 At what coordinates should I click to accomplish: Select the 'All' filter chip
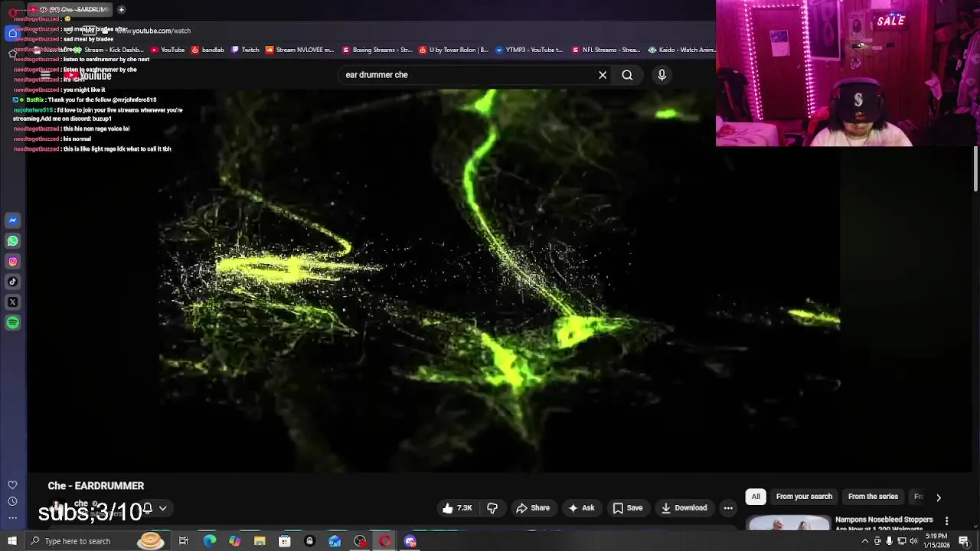[x=756, y=497]
